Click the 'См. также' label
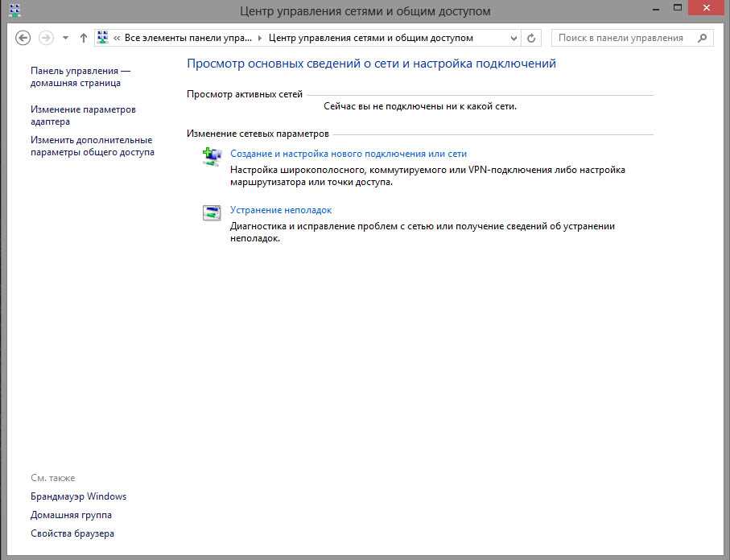 pos(52,478)
